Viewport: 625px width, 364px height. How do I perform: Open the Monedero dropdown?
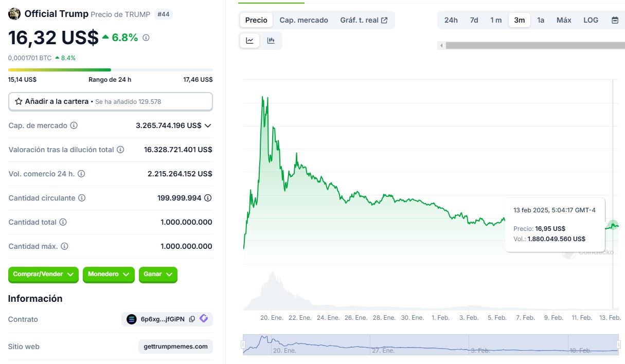click(109, 275)
